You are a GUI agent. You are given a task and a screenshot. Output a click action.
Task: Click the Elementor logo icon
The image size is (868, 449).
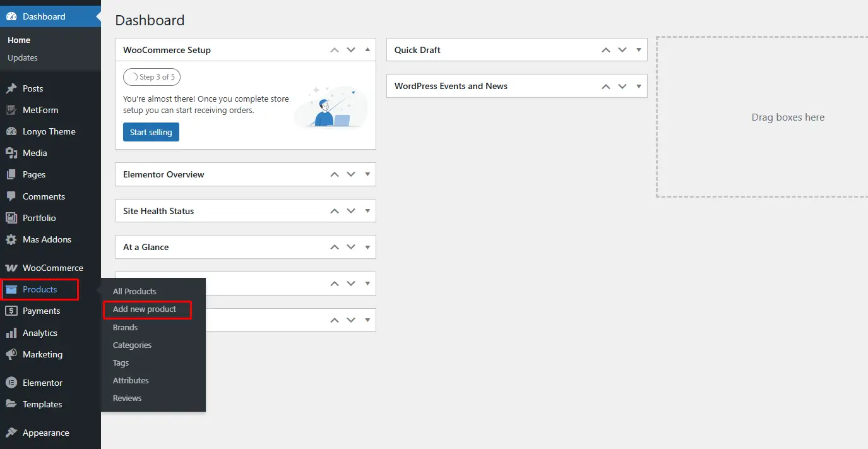tap(11, 383)
